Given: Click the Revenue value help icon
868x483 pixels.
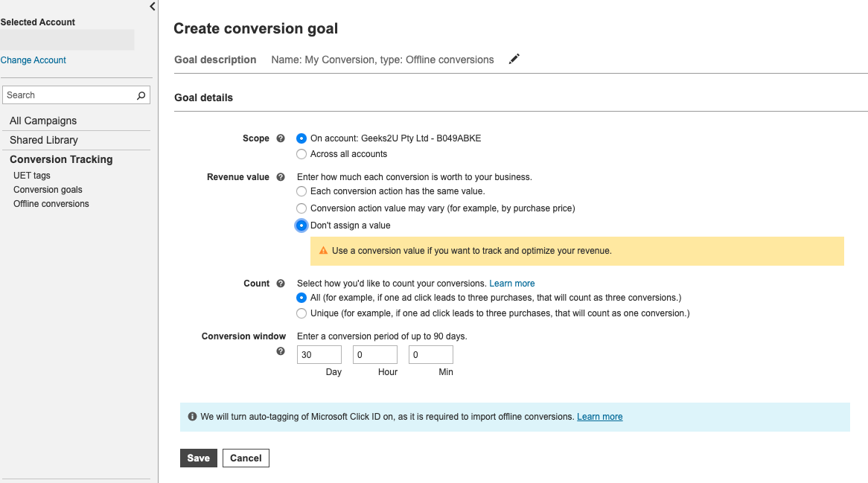Looking at the screenshot, I should coord(281,177).
